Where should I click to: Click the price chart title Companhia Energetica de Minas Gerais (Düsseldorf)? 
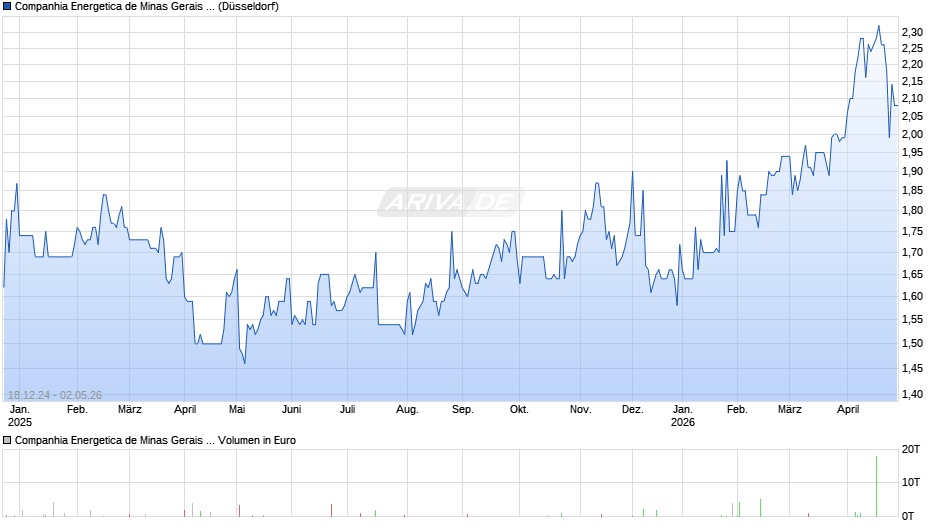[x=147, y=7]
